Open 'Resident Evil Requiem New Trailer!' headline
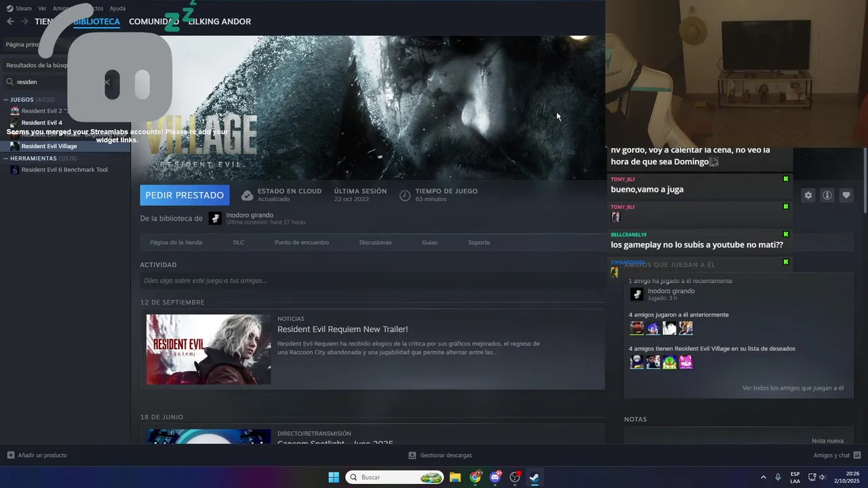 tap(342, 329)
